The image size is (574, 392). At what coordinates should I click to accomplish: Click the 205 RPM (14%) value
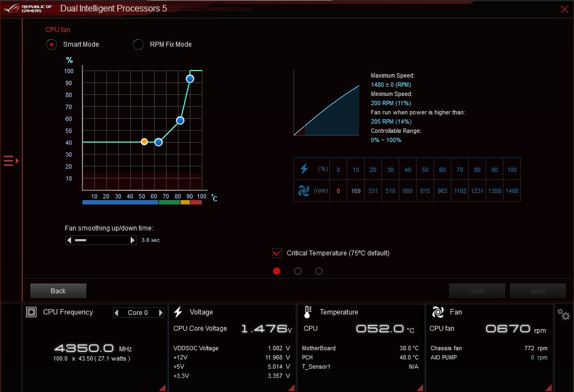click(391, 121)
